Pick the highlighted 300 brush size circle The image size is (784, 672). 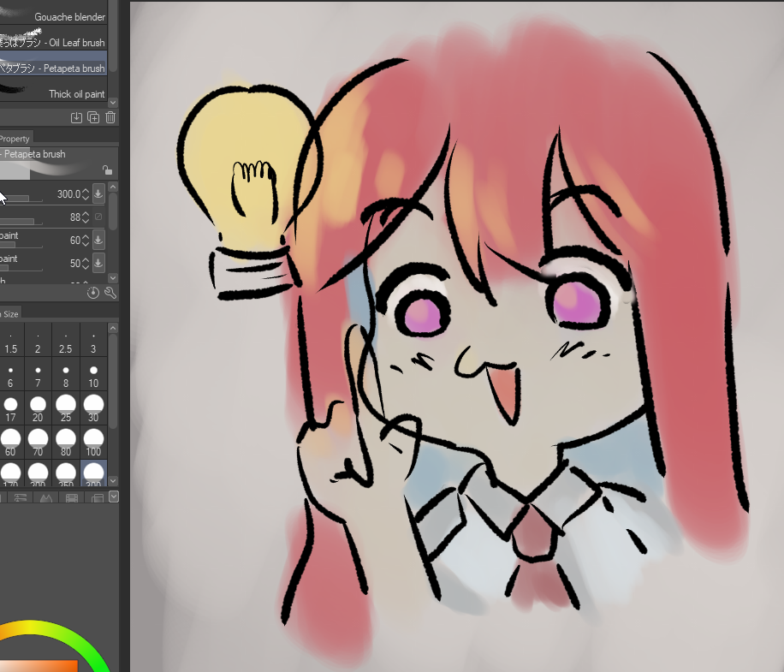pos(93,473)
